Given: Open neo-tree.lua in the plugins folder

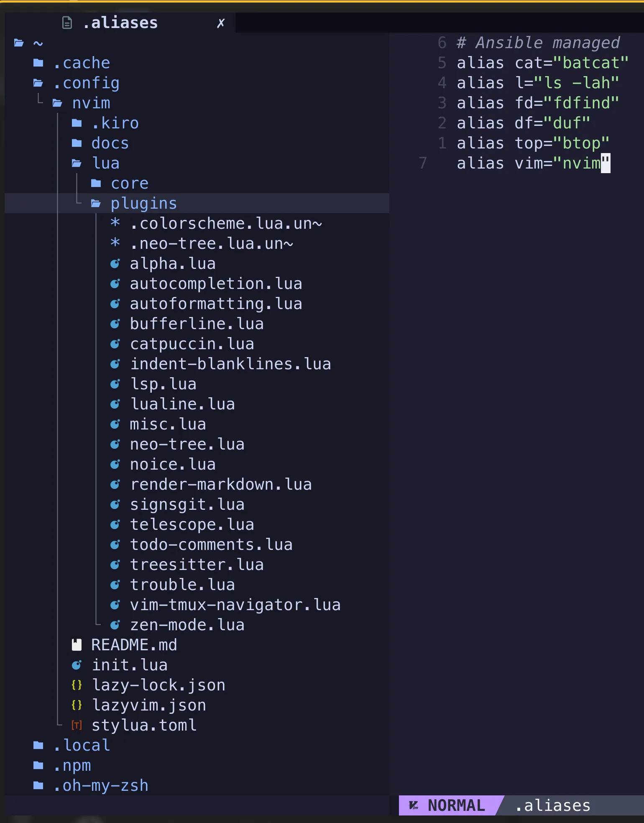Looking at the screenshot, I should coord(187,444).
